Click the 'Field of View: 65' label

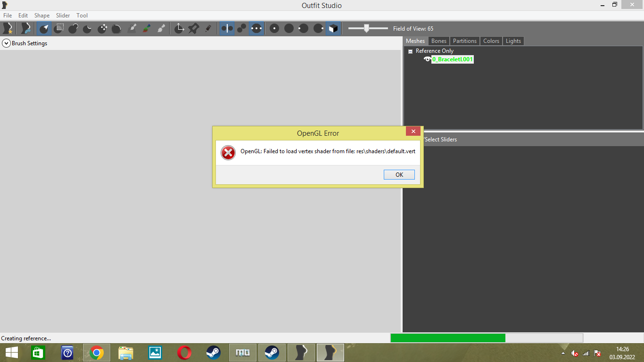click(x=413, y=29)
